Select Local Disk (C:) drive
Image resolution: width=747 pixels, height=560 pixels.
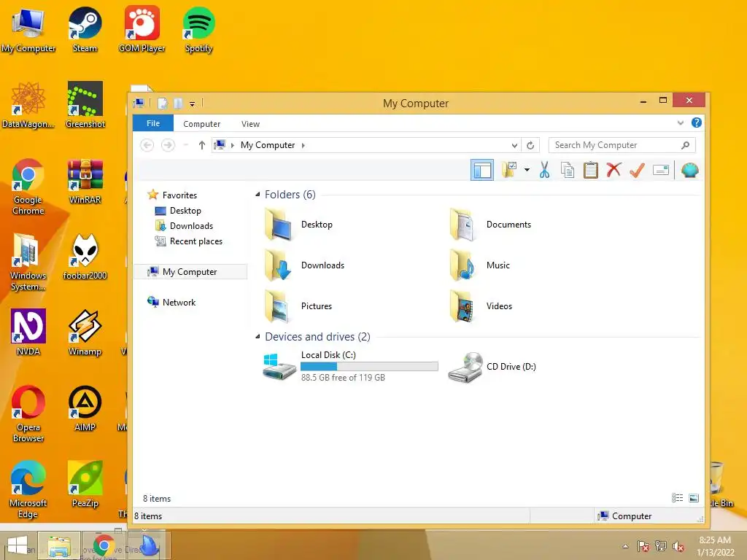(x=350, y=366)
